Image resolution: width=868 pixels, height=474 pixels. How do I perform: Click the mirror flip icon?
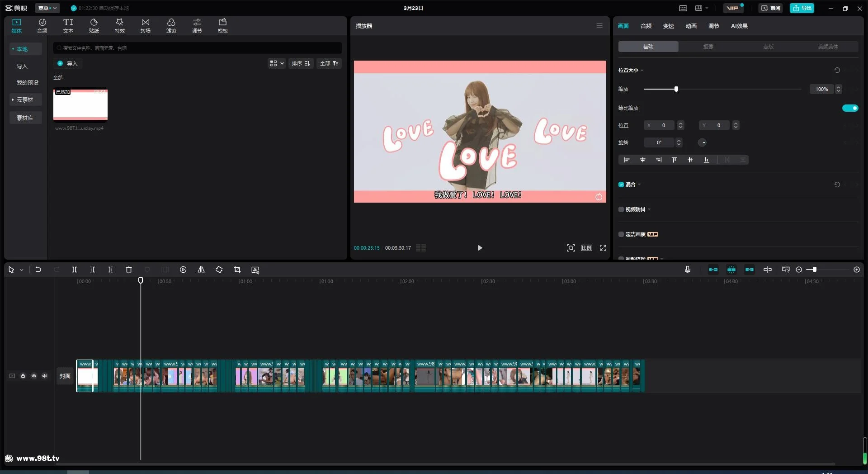[201, 270]
